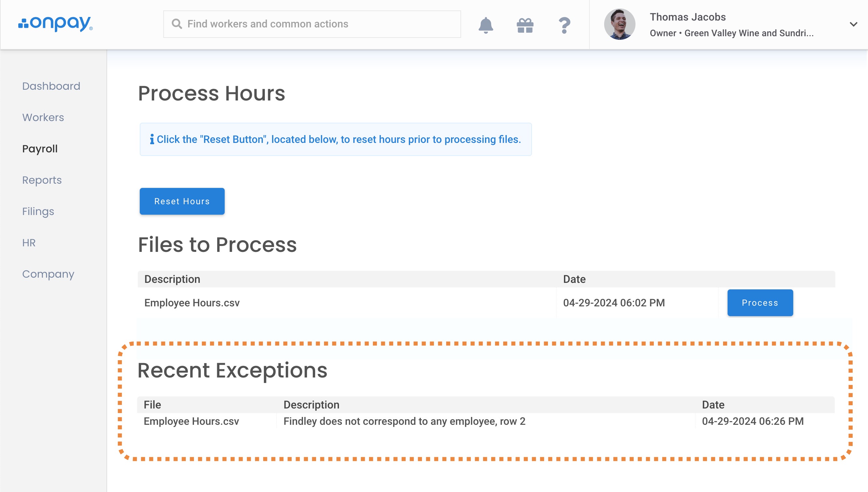The height and width of the screenshot is (492, 868).
Task: Open the Reports menu item
Action: coord(42,180)
